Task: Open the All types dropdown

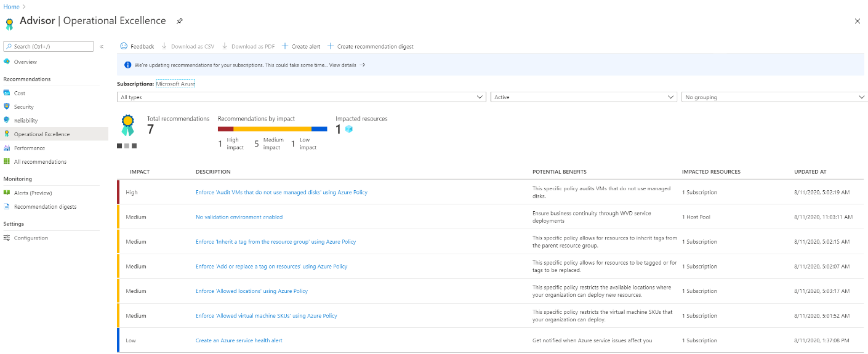Action: (x=302, y=97)
